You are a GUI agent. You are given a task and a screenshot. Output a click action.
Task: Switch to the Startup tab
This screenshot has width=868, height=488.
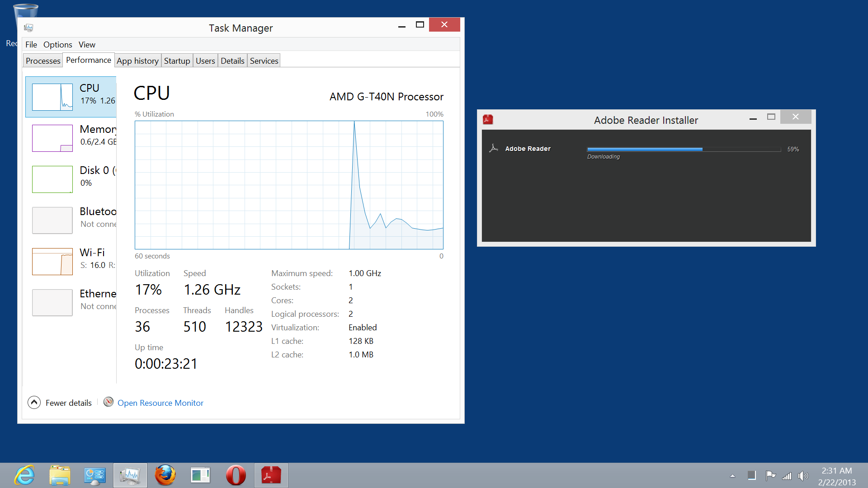177,61
